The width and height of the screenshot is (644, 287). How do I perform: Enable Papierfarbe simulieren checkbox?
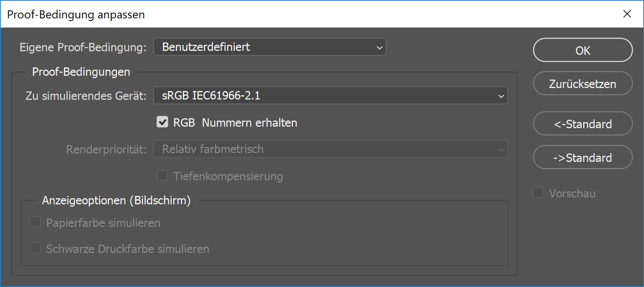36,222
